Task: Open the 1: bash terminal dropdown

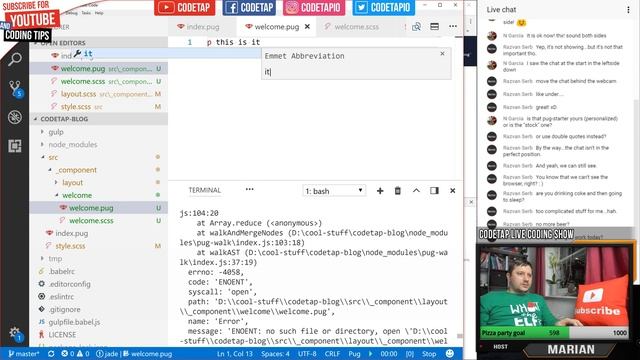Action: (x=334, y=191)
